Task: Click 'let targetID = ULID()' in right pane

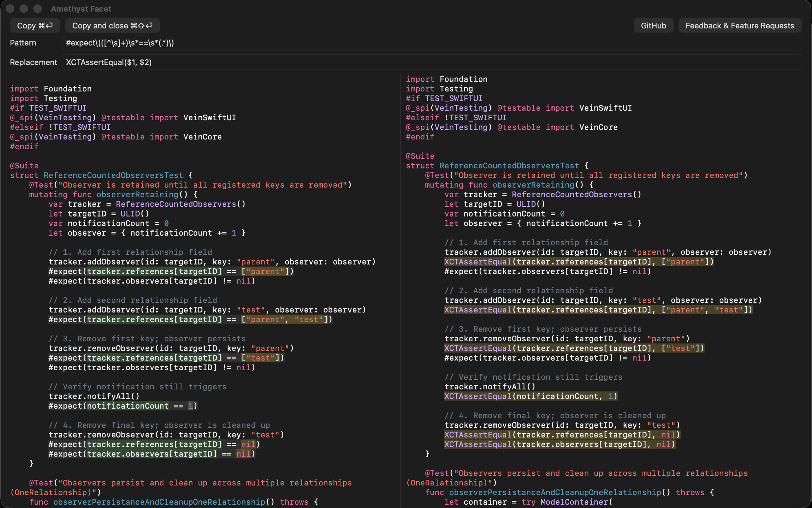Action: pyautogui.click(x=494, y=204)
